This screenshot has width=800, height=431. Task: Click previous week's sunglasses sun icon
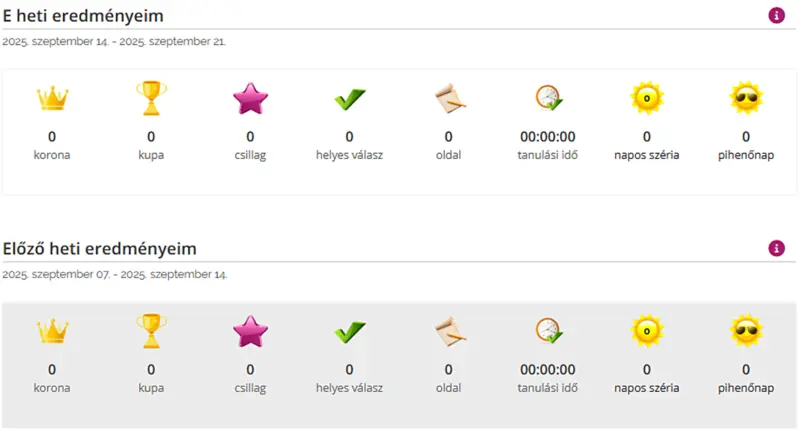coord(746,331)
